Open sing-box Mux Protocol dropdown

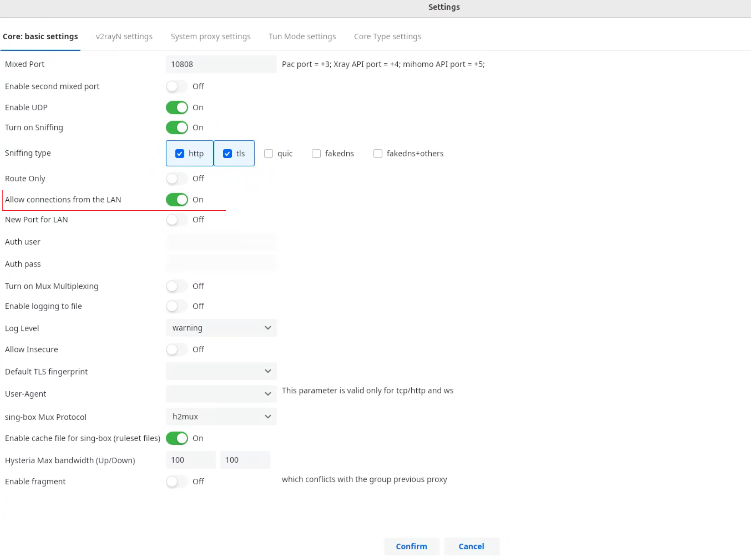click(x=221, y=417)
